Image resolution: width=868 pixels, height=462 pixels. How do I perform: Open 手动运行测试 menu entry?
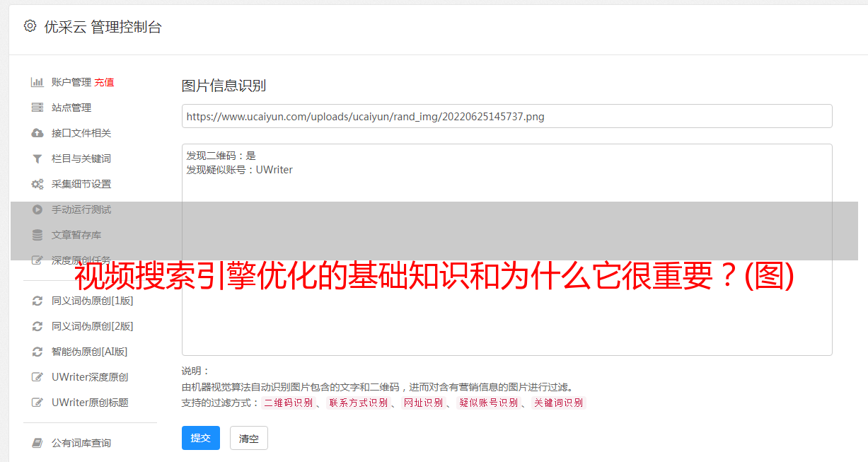[81, 209]
